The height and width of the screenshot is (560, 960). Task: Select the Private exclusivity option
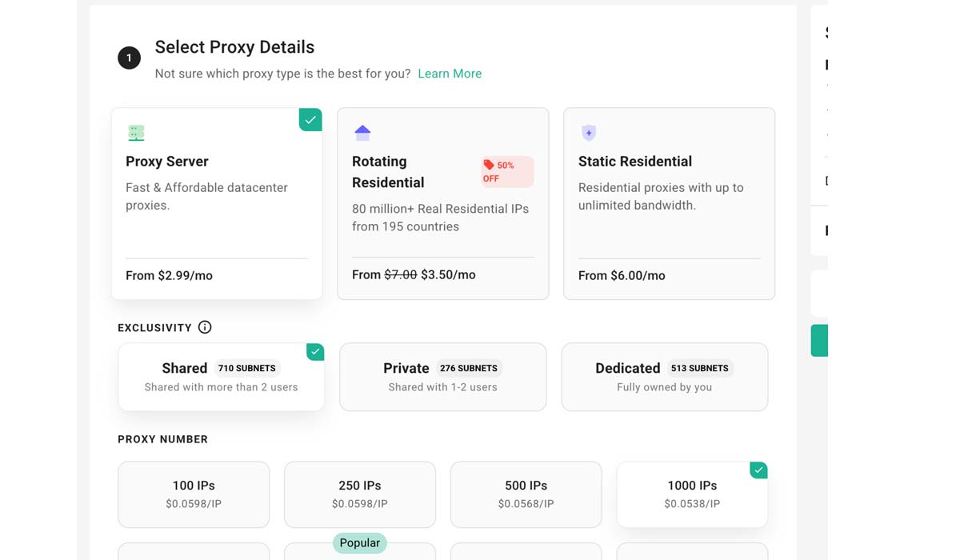pyautogui.click(x=442, y=377)
